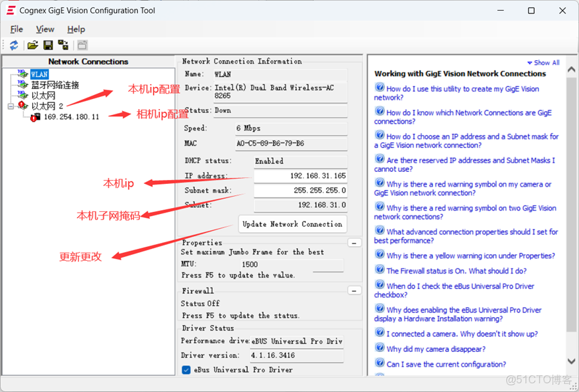Image resolution: width=579 pixels, height=392 pixels.
Task: Uncheck the eBus Universal Pro Driver checkbox
Action: coord(185,369)
